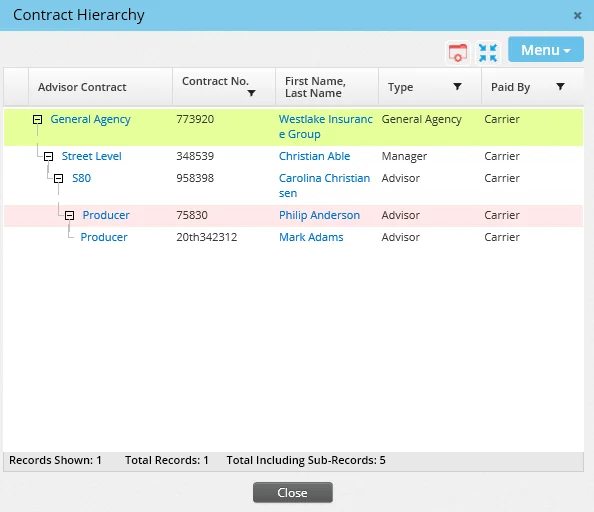Select contract number 773920 cell
Image resolution: width=594 pixels, height=512 pixels.
(x=195, y=119)
